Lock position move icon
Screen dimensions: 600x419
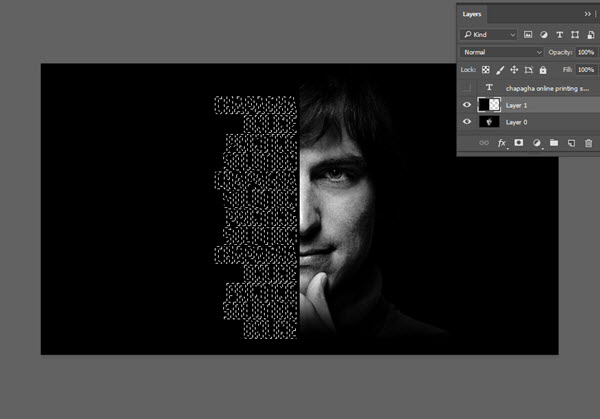click(514, 70)
